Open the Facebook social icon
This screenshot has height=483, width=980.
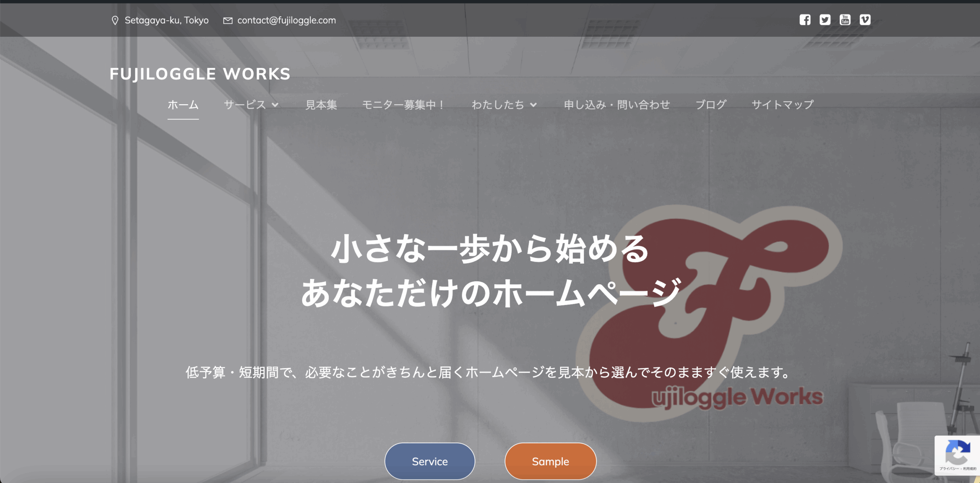805,20
